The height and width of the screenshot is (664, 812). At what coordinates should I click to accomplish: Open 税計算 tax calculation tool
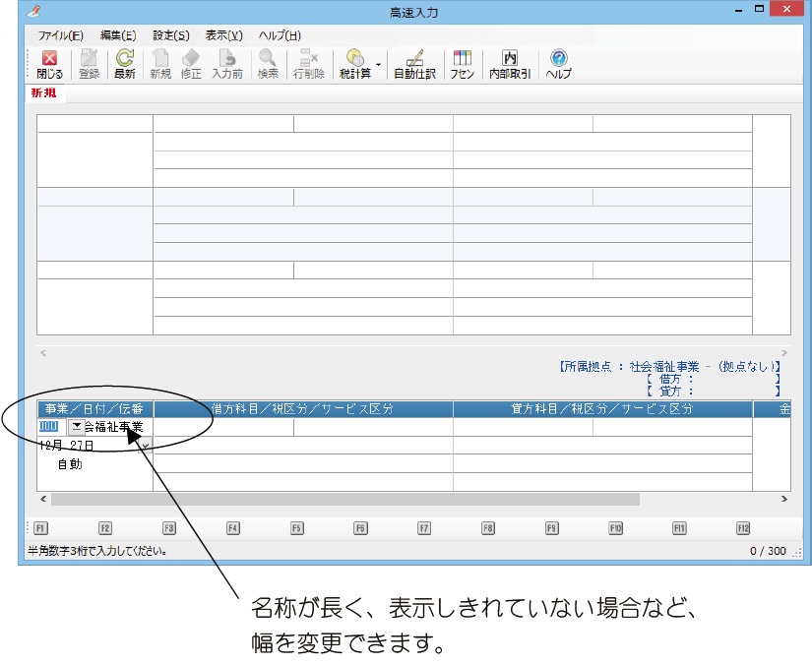coord(354,65)
